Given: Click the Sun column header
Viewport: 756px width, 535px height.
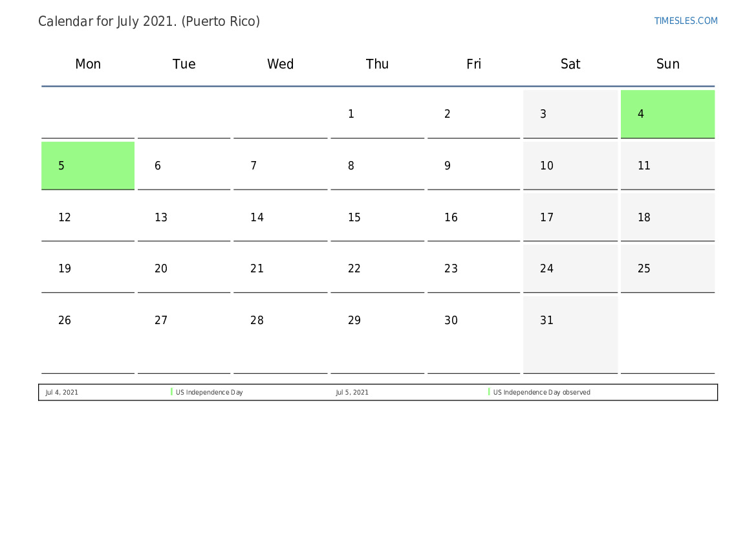Looking at the screenshot, I should (667, 63).
